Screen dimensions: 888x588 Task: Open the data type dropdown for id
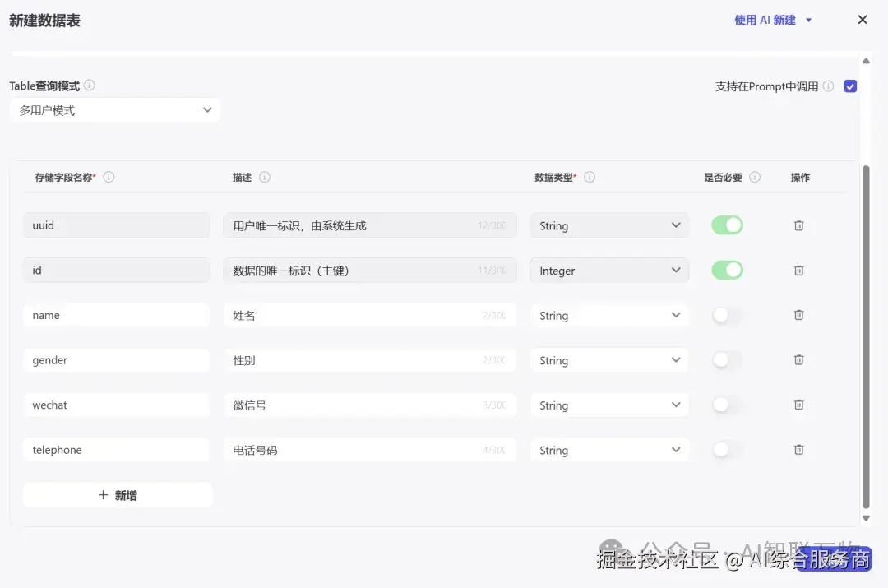(x=608, y=270)
